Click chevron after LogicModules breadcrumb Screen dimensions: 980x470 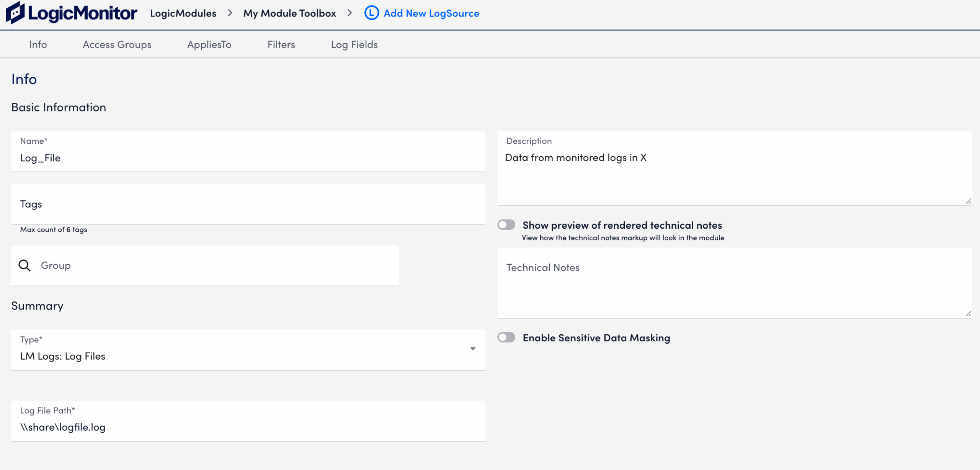pos(230,13)
